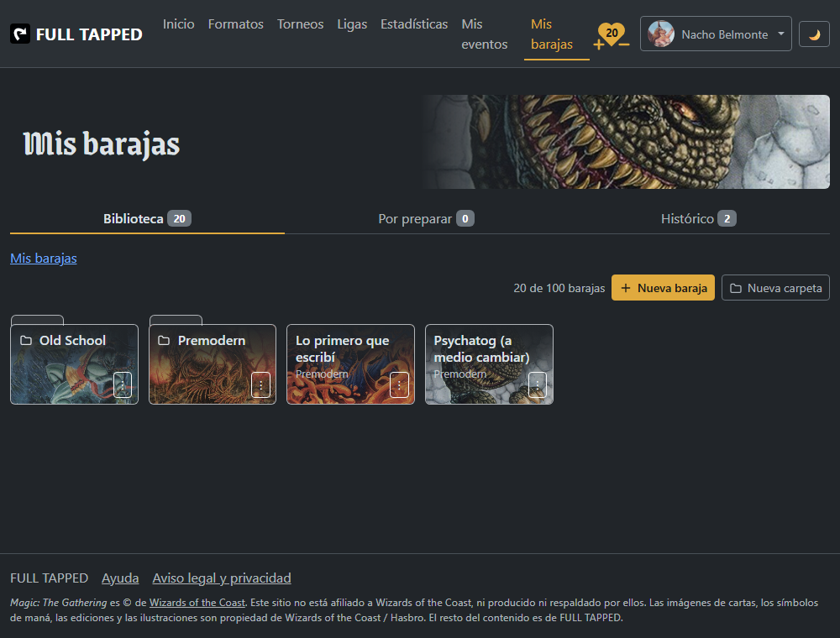Click the Mis barajas page heading

pos(102,144)
